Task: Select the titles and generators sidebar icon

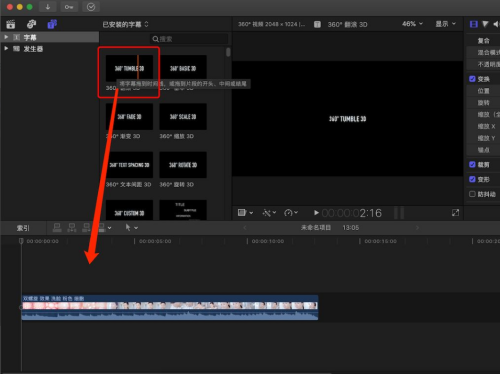Action: (x=52, y=24)
